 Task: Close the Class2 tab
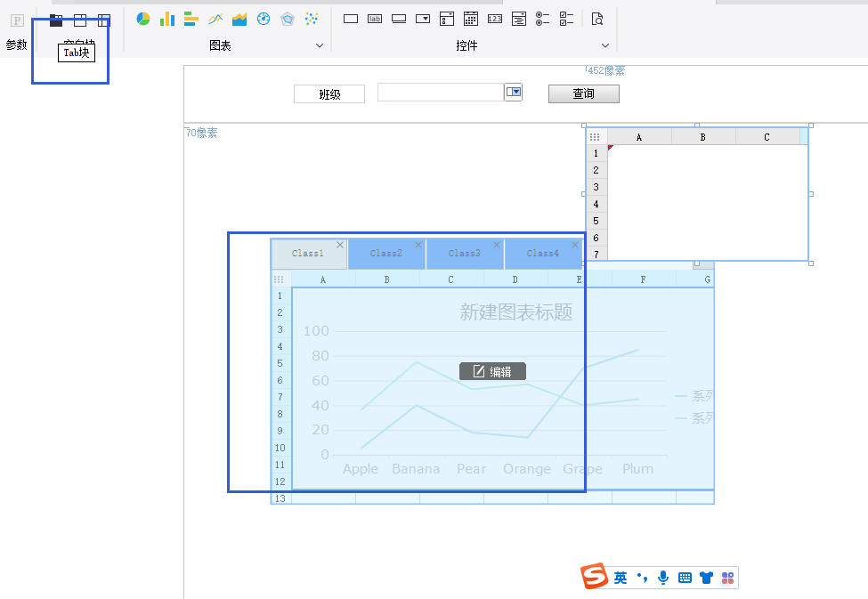coord(418,245)
